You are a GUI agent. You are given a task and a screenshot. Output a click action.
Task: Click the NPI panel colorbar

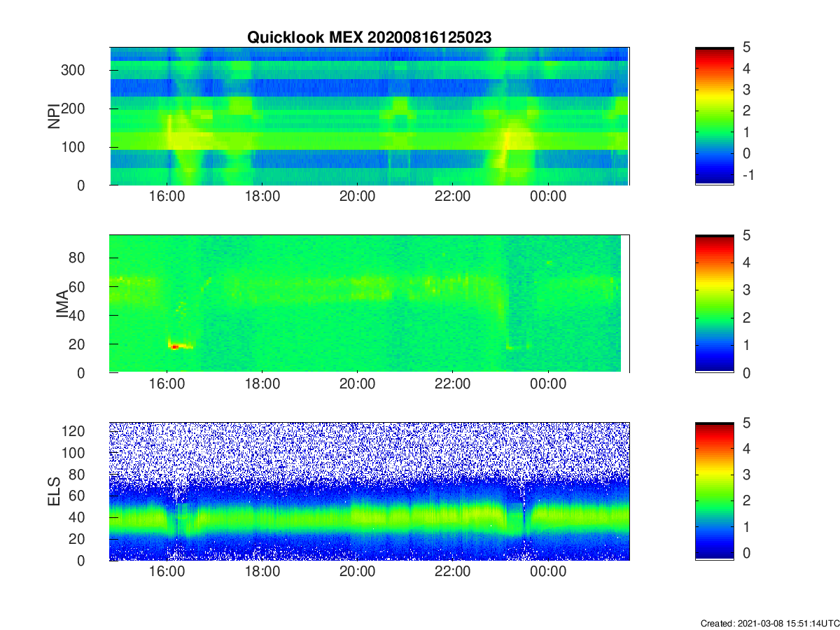tap(714, 116)
